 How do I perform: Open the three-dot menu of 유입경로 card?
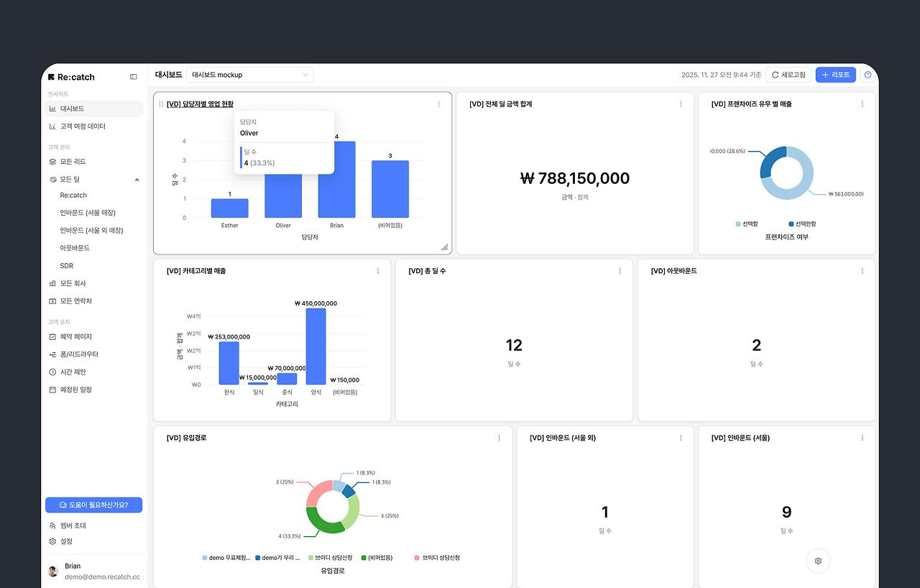coord(500,438)
